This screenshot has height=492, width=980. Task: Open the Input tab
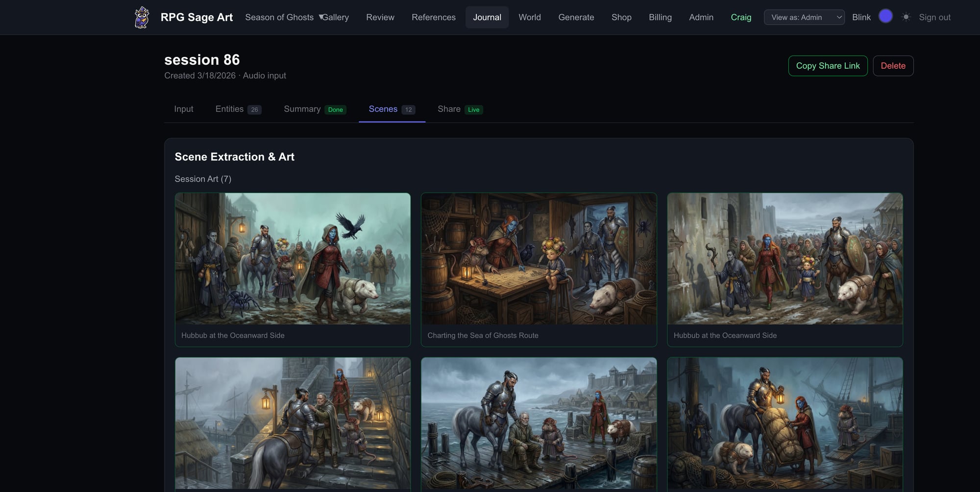[x=184, y=109]
